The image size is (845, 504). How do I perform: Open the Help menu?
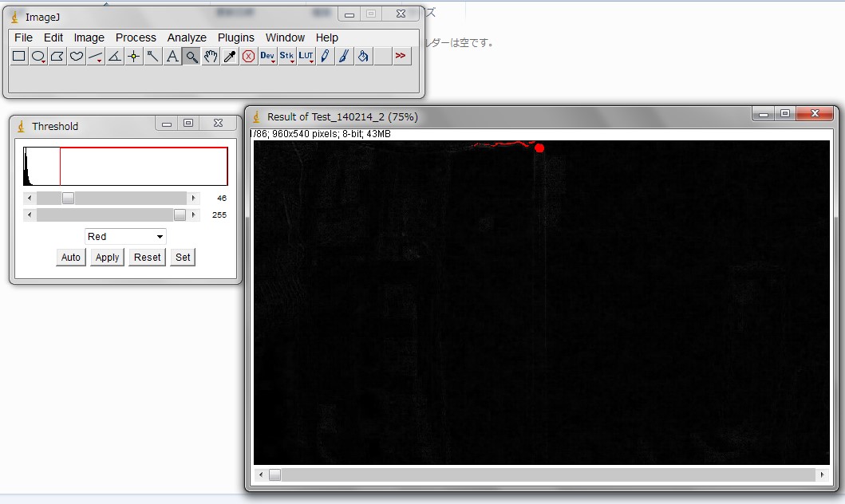pos(326,37)
